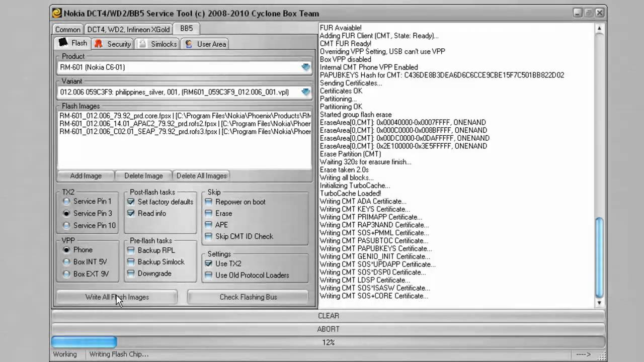This screenshot has height=362, width=644.
Task: Click the log scroll down arrow
Action: pyautogui.click(x=599, y=303)
